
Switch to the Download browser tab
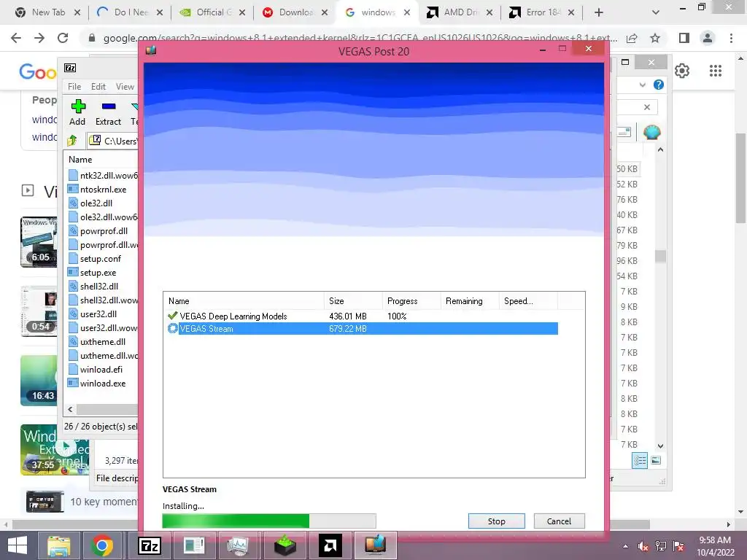click(x=295, y=12)
